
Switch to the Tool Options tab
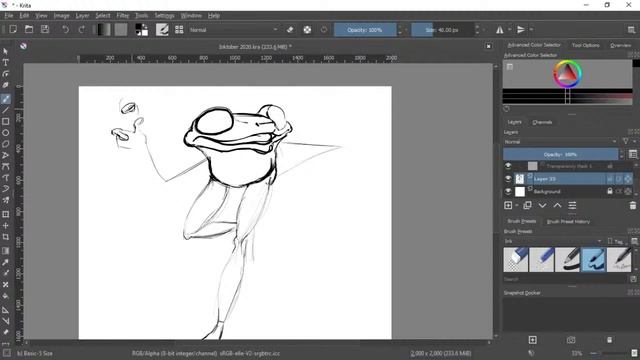[585, 45]
